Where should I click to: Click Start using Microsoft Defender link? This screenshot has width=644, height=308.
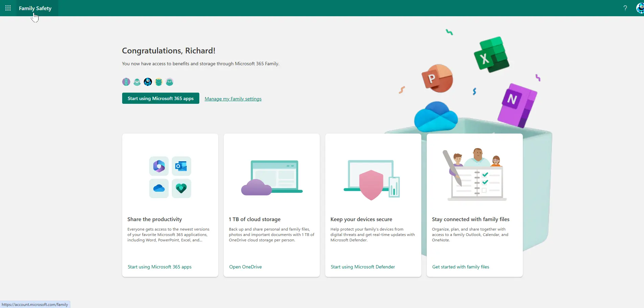pyautogui.click(x=363, y=267)
